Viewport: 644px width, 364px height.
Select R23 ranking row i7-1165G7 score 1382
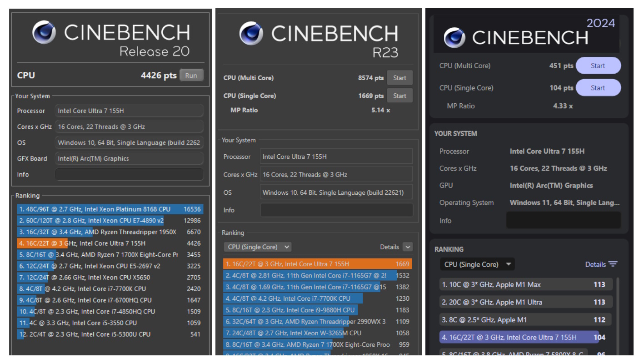[x=318, y=287]
